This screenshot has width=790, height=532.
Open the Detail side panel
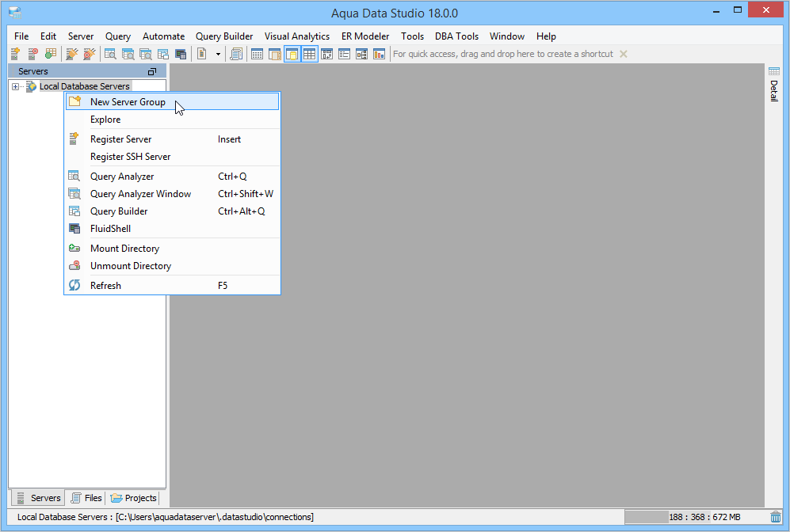pos(774,84)
